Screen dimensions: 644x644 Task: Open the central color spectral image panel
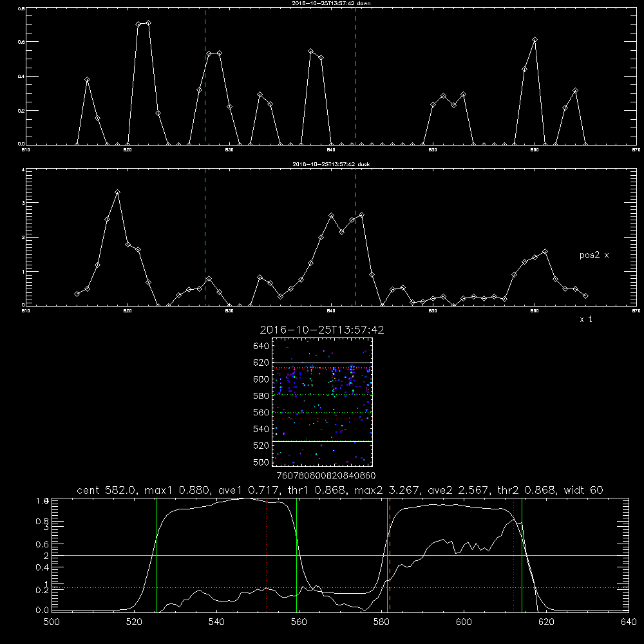point(322,402)
